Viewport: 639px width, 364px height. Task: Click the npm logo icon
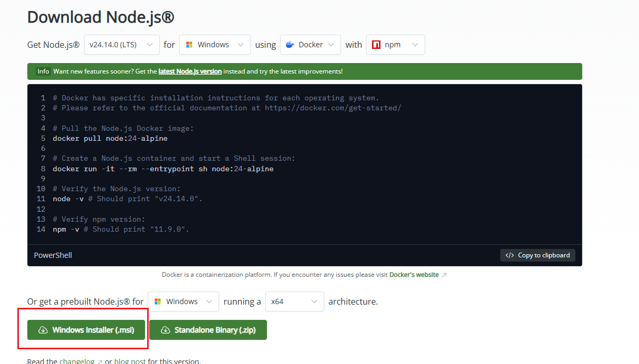(x=376, y=45)
